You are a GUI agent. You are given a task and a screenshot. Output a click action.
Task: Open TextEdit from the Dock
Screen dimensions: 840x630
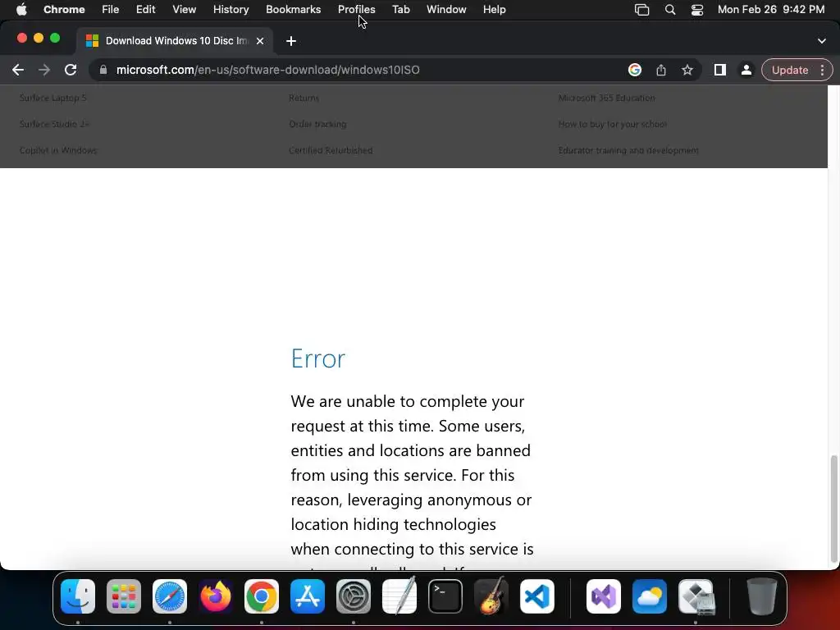point(399,596)
